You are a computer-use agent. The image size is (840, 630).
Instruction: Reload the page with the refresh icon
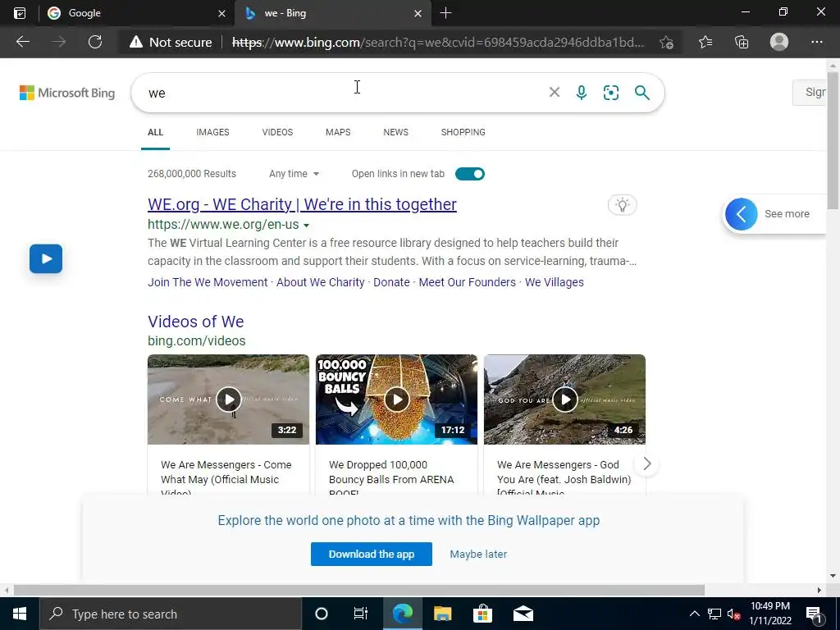pyautogui.click(x=95, y=42)
